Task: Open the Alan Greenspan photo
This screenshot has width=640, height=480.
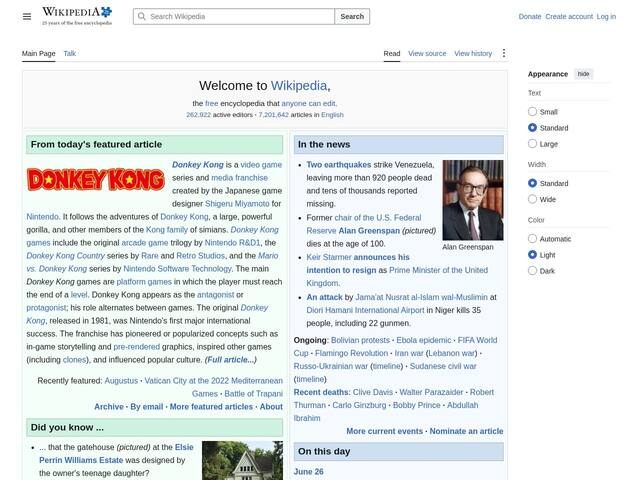Action: (473, 200)
